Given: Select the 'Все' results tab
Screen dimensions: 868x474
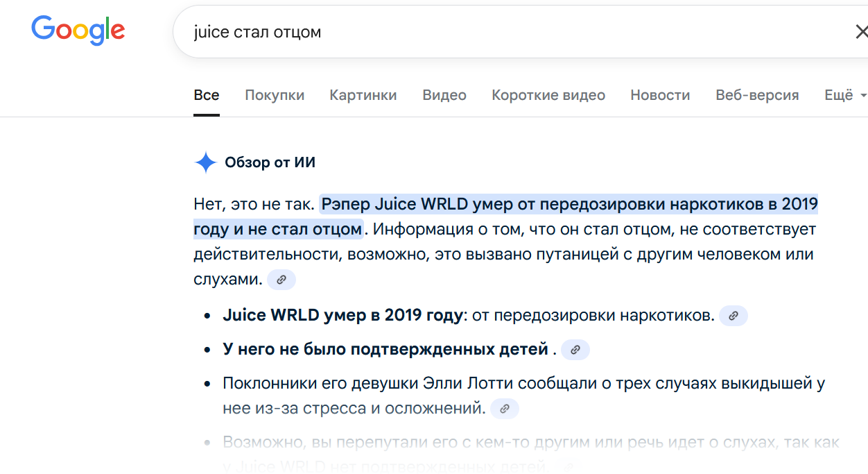Looking at the screenshot, I should point(207,96).
